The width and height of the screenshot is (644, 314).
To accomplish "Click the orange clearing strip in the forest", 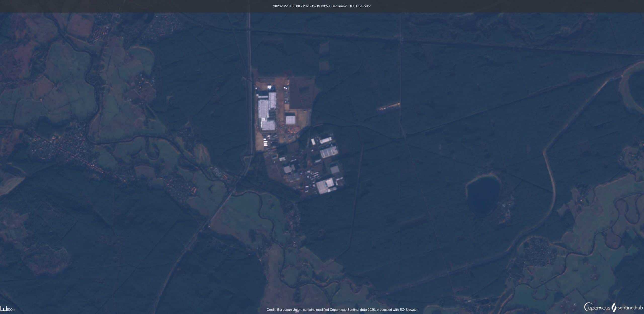I will pos(389,107).
